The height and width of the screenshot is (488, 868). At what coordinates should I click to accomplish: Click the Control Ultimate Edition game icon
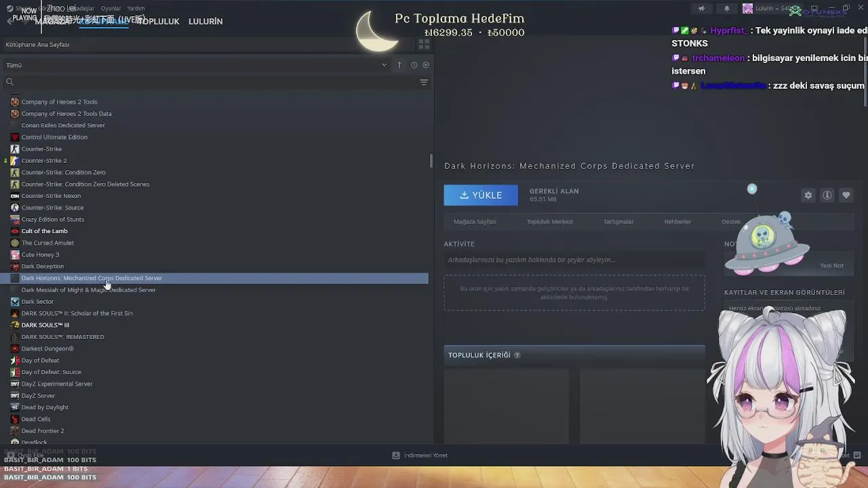coord(15,137)
